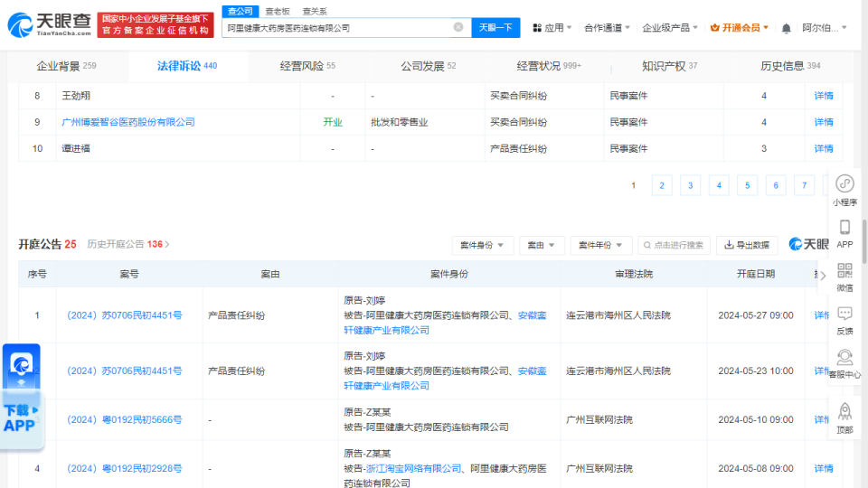Viewport: 868px width, 488px height.
Task: Click 广州互联网法院 in the 5666号 row
Action: click(599, 419)
